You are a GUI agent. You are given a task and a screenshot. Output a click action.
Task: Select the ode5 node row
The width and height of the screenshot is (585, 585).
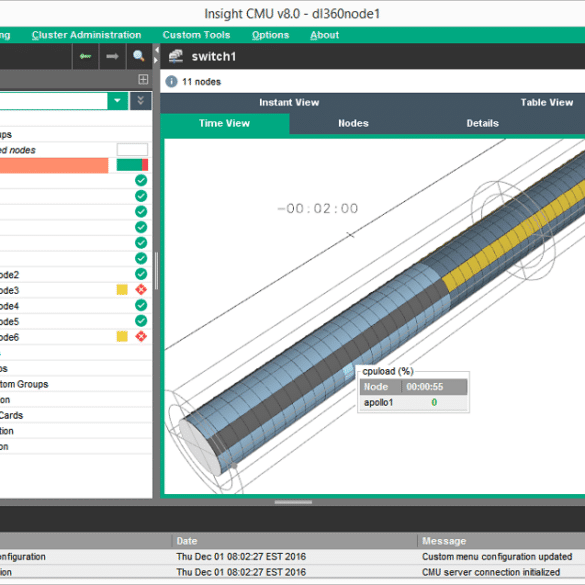tap(76, 322)
